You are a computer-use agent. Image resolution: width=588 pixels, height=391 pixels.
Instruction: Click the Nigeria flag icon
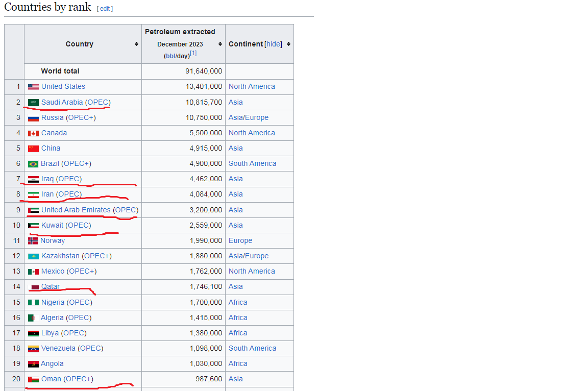[33, 303]
